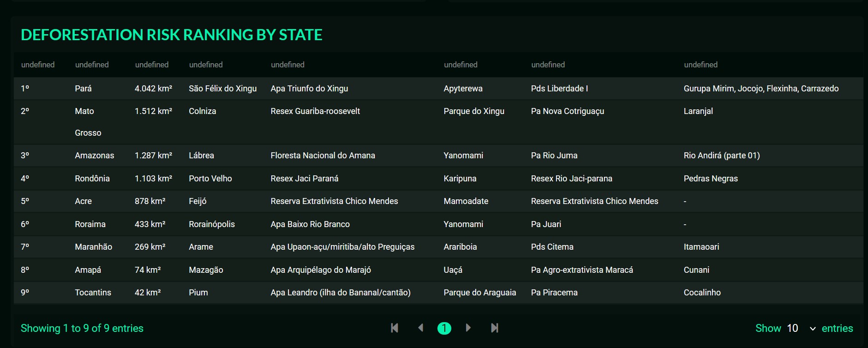Go to the first page icon
868x348 pixels.
(395, 328)
